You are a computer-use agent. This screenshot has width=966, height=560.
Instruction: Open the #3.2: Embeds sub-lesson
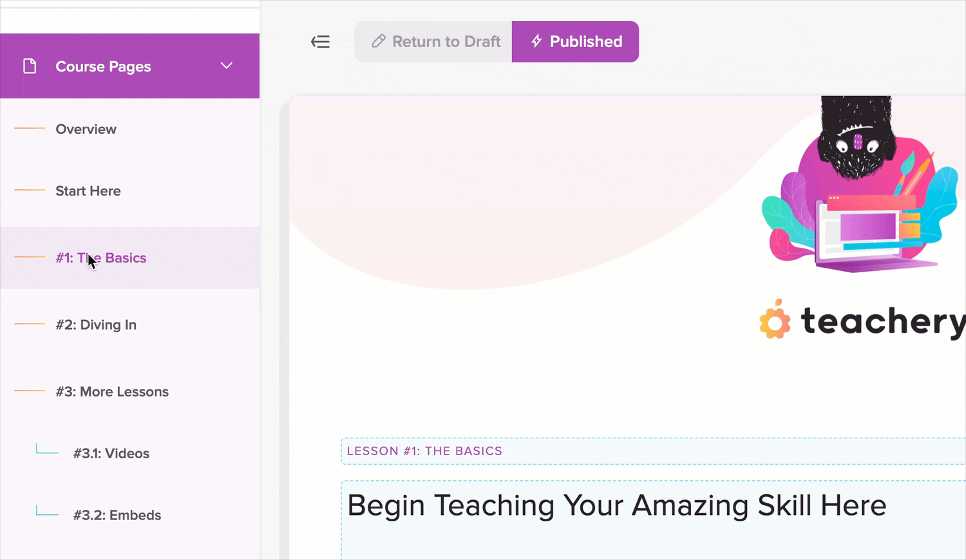pos(130,516)
